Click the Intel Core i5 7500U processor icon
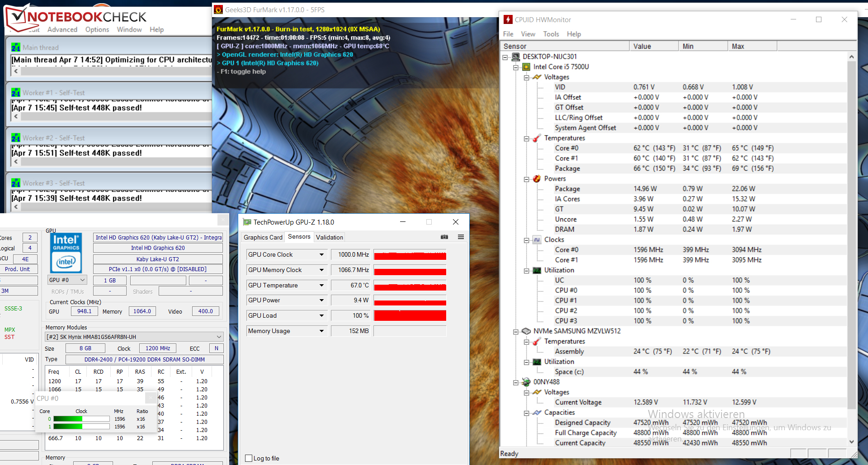 (x=526, y=67)
